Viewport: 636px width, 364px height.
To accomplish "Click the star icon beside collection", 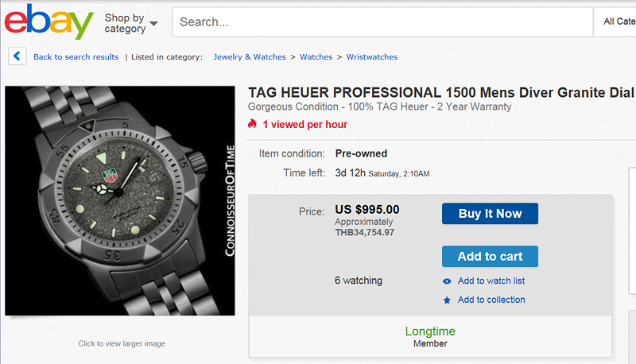I will coord(447,300).
